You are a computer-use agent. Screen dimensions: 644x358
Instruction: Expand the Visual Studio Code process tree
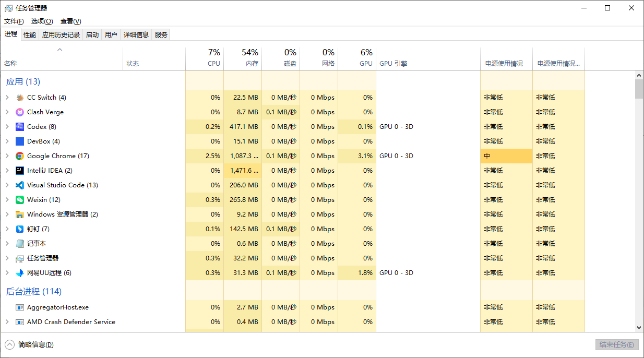click(7, 185)
